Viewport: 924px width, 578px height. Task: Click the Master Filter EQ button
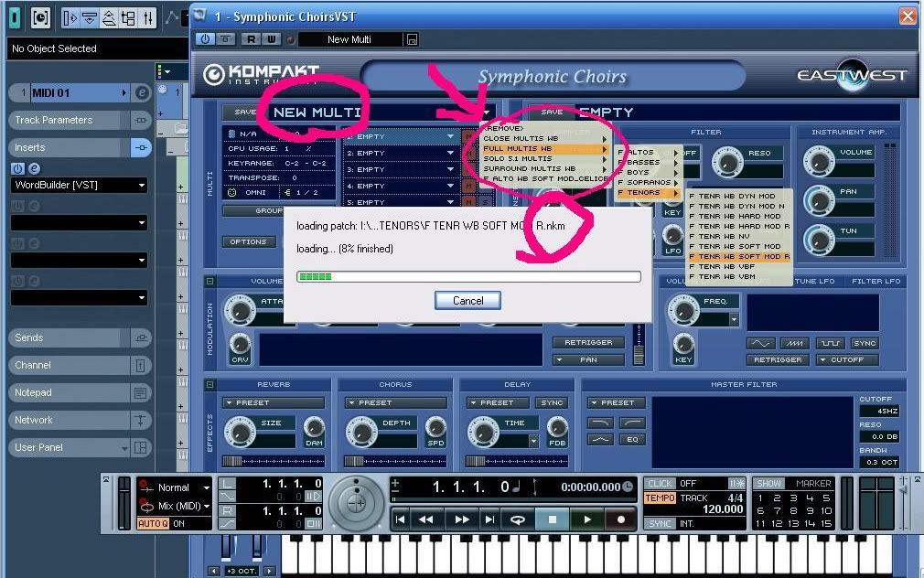click(x=632, y=440)
